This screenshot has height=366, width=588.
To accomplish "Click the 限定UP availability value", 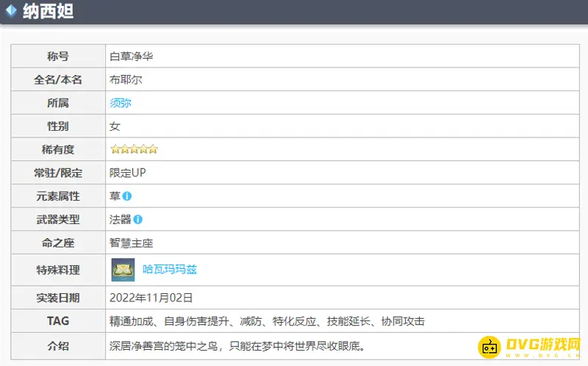I will [x=128, y=173].
